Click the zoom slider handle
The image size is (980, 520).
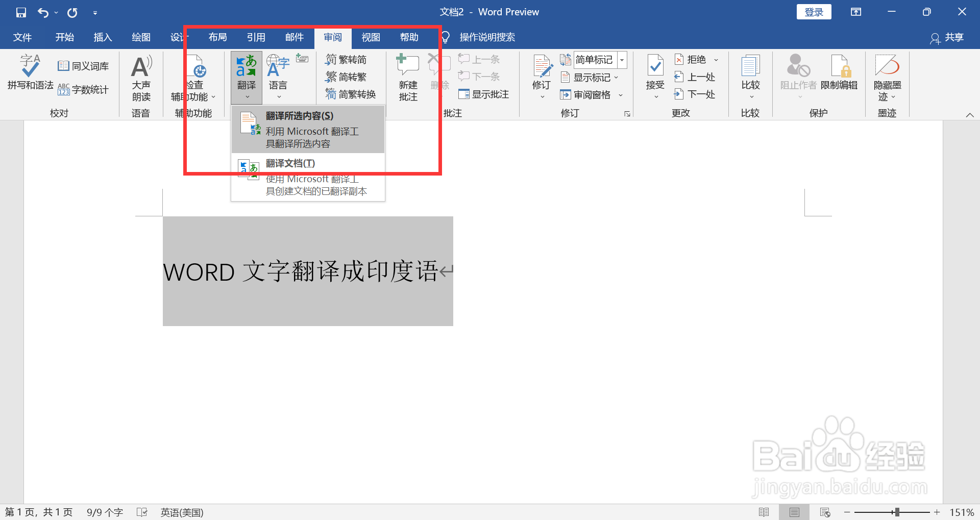(897, 512)
